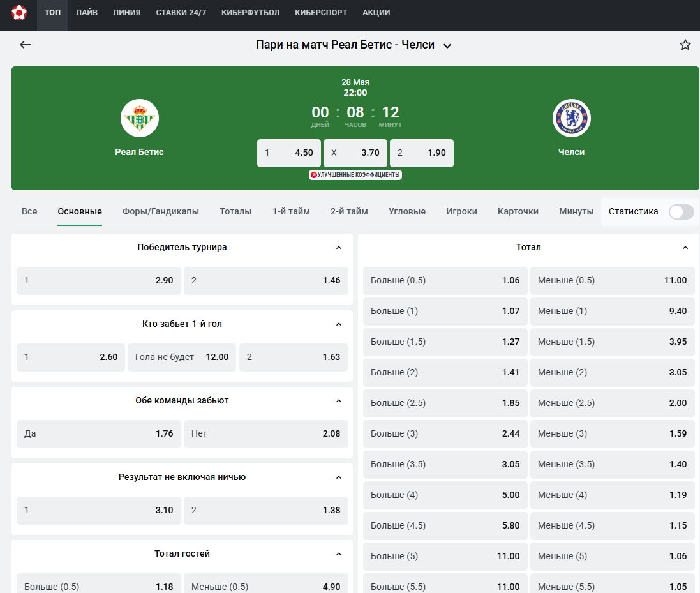
Task: Bet on away win at 1.90
Action: pos(422,153)
